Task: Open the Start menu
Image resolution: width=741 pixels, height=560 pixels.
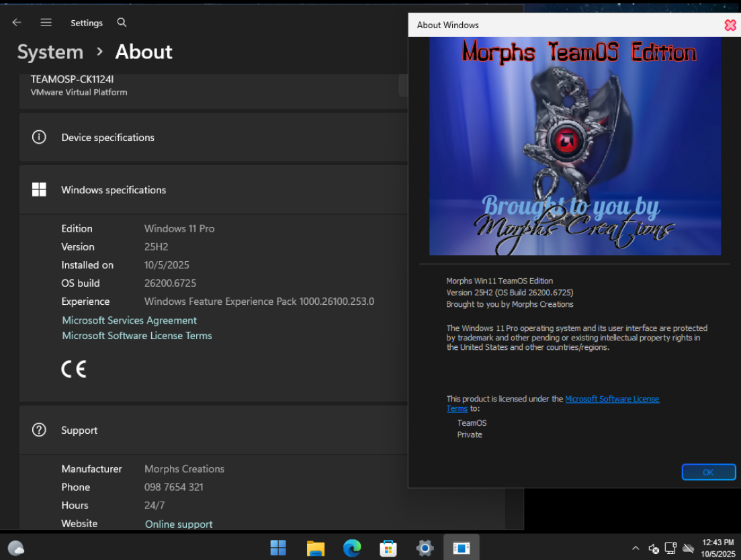Action: [x=278, y=548]
